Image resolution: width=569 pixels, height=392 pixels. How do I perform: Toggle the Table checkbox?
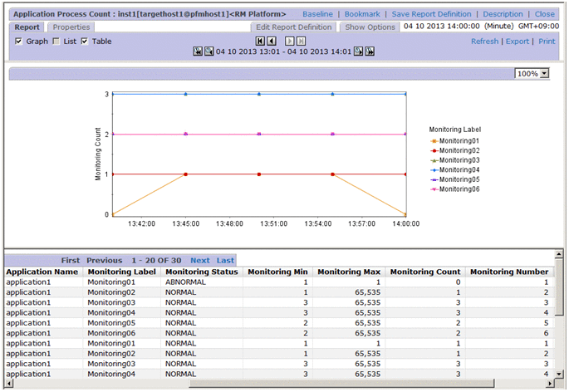[x=85, y=42]
